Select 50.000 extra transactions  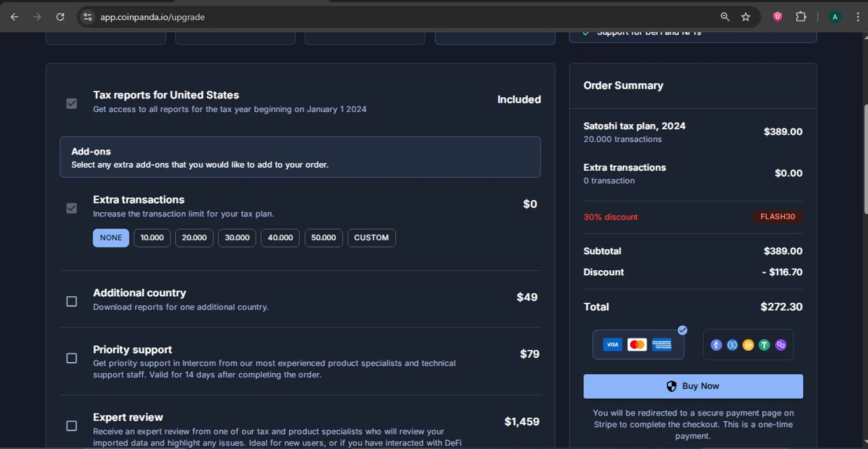coord(323,238)
